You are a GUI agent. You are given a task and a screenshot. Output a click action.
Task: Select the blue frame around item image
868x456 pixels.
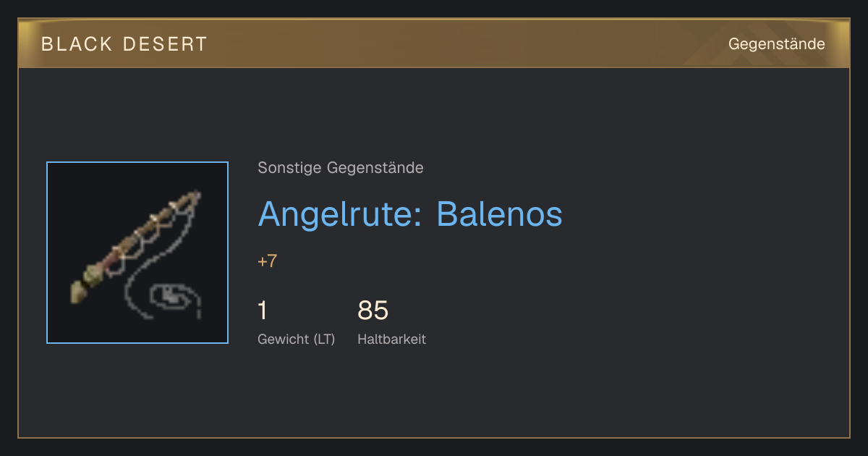click(x=137, y=253)
